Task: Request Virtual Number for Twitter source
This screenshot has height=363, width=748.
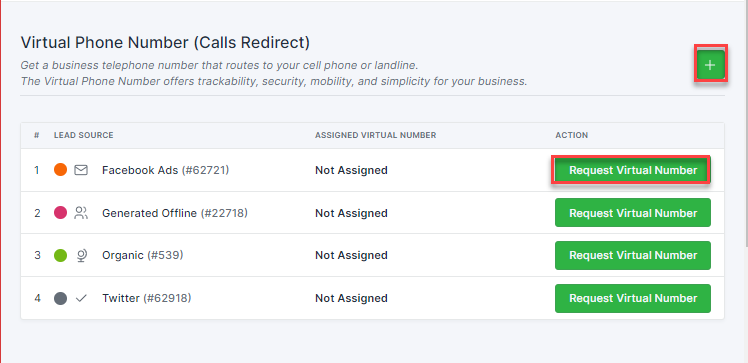Action: (633, 298)
